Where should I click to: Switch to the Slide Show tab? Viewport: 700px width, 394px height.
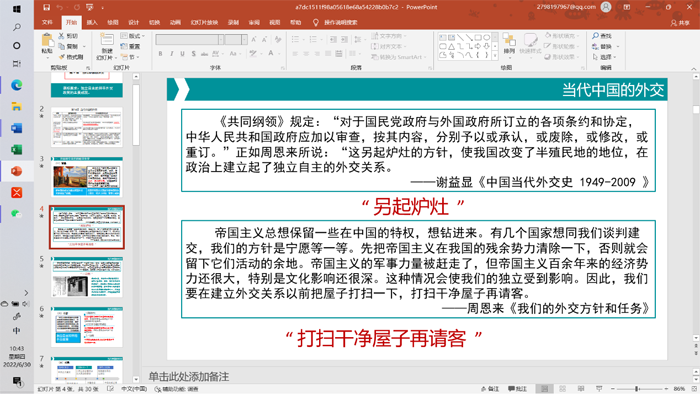pos(204,22)
